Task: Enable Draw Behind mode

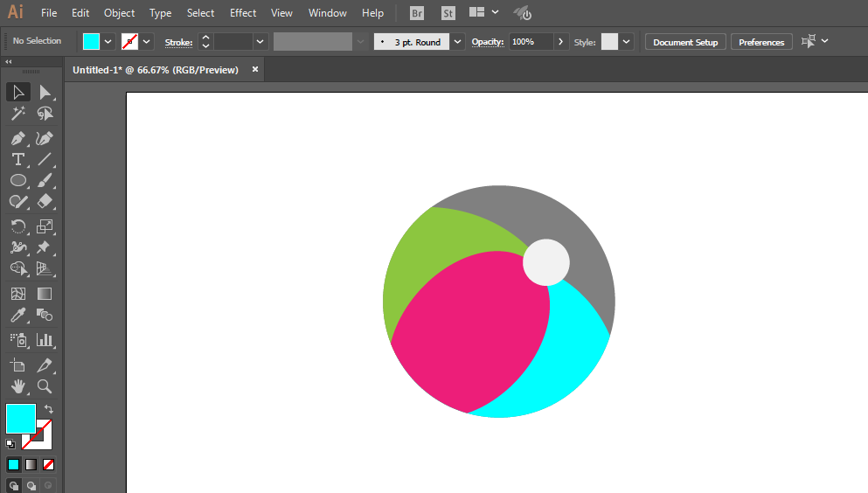Action: 31,486
